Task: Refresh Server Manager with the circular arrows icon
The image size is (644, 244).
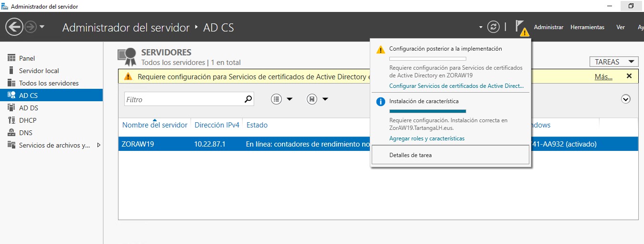Action: (x=493, y=27)
